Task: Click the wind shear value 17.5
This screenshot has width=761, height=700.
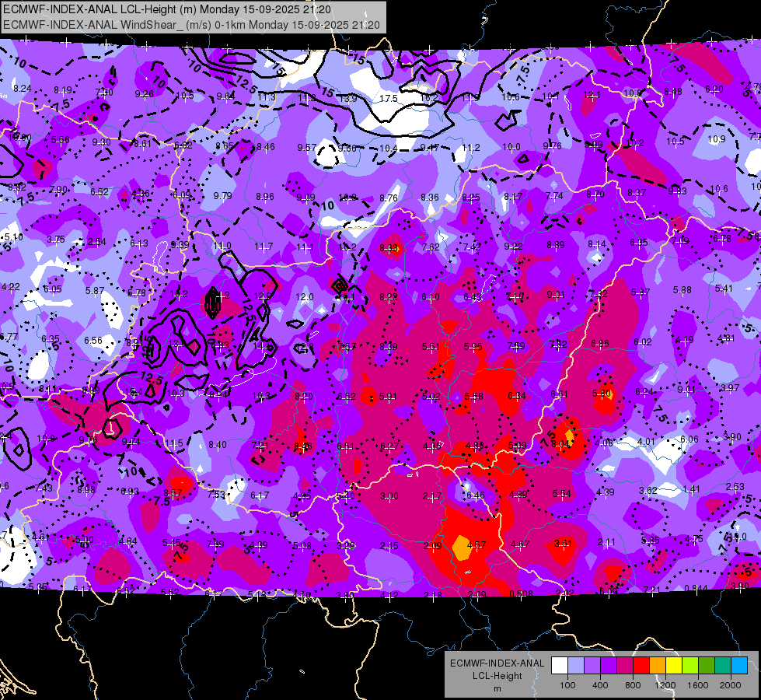Action: coord(388,99)
